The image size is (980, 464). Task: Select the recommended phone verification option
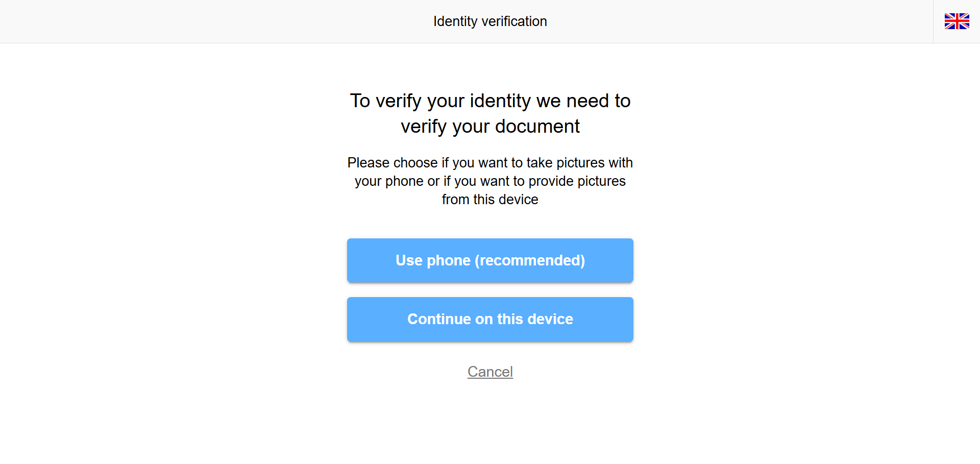point(490,260)
